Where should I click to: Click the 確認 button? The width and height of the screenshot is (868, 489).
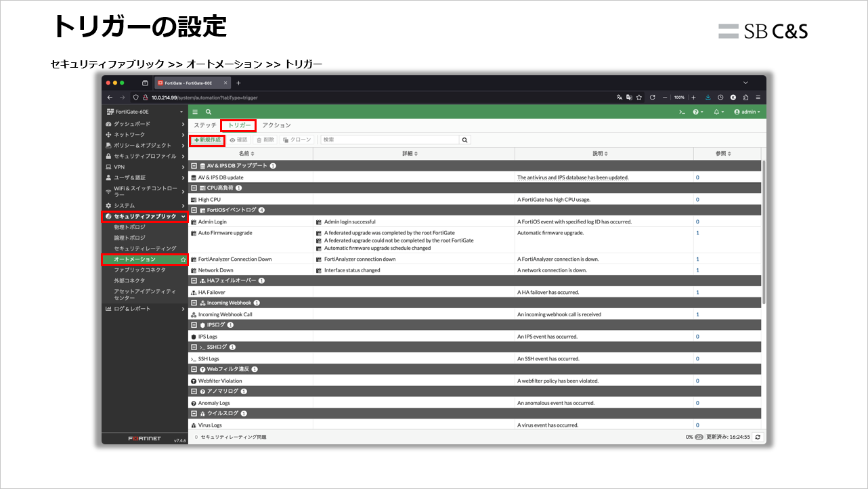(238, 140)
